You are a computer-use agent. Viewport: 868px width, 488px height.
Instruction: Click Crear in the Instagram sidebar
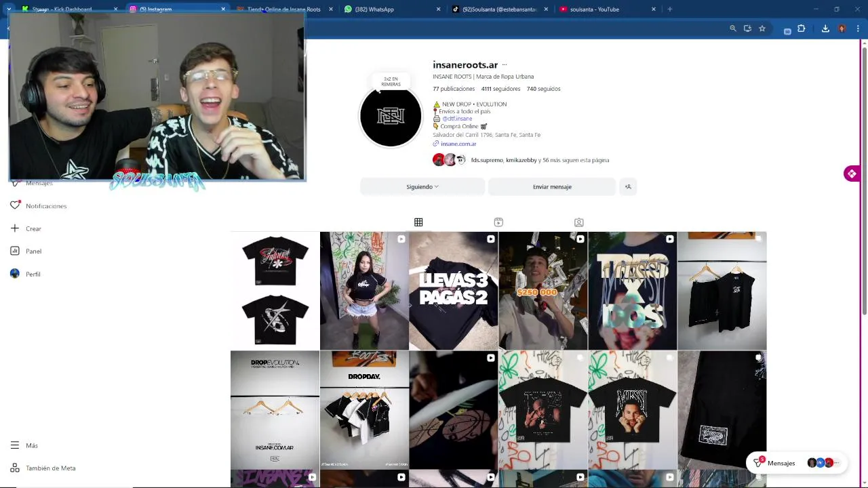point(33,229)
